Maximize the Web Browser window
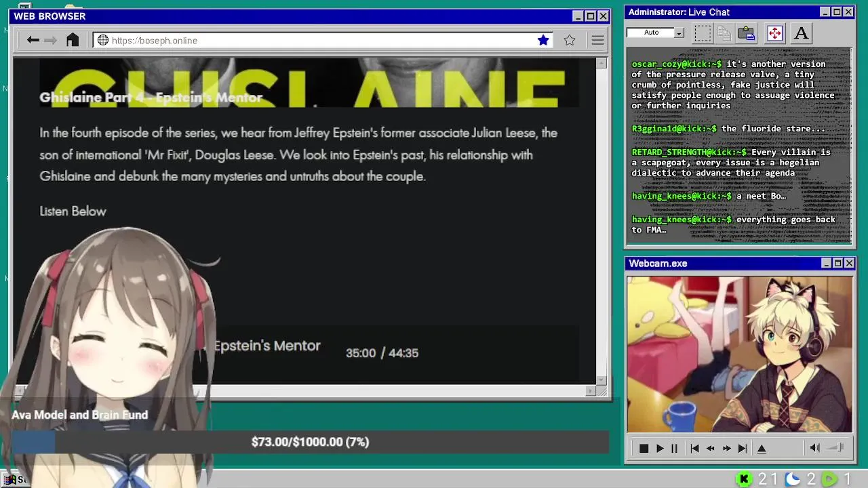This screenshot has width=868, height=488. point(590,16)
